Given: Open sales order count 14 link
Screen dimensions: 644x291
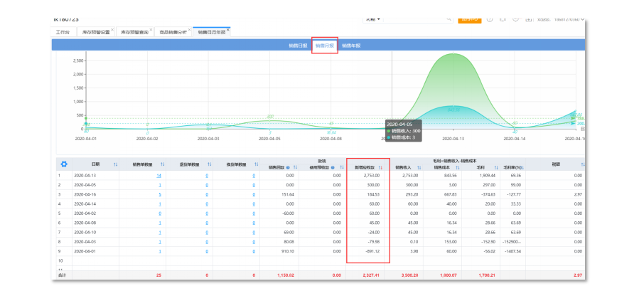Looking at the screenshot, I should point(159,175).
